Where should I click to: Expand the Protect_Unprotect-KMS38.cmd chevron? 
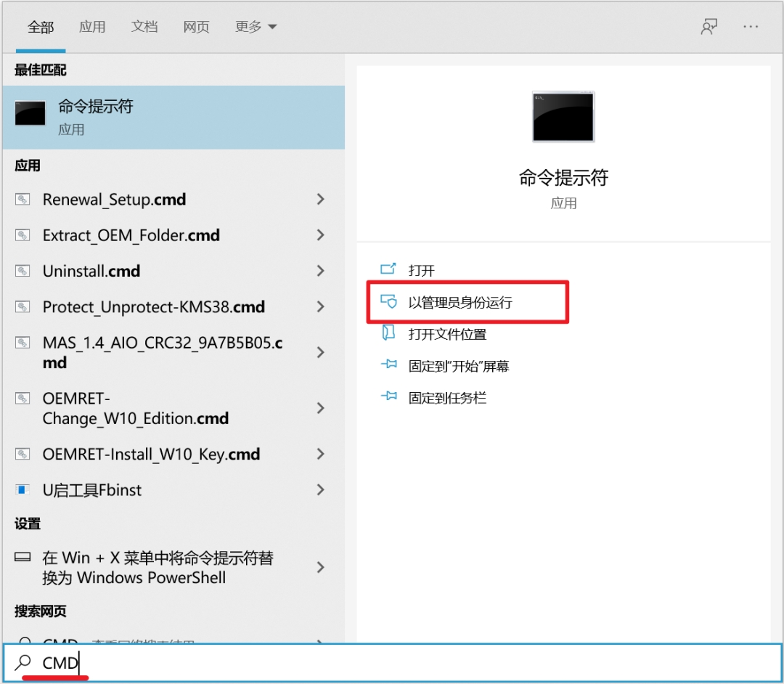(x=320, y=306)
